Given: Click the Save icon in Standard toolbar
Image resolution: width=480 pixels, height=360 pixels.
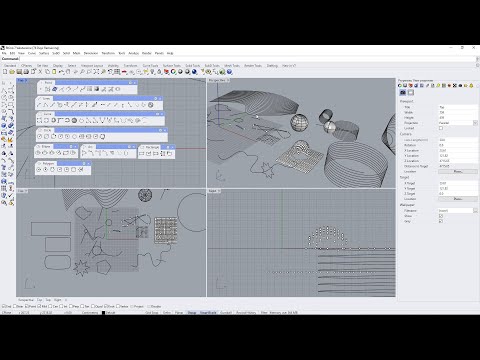Looking at the screenshot, I should (x=19, y=72).
